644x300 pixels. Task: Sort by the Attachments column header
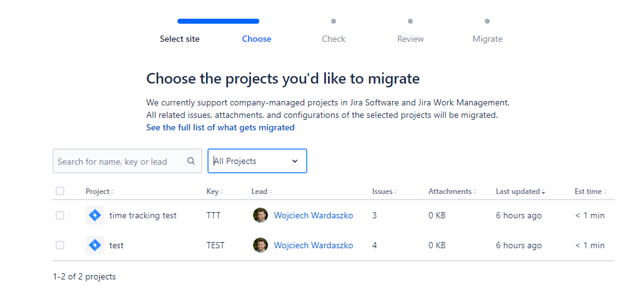pyautogui.click(x=452, y=191)
